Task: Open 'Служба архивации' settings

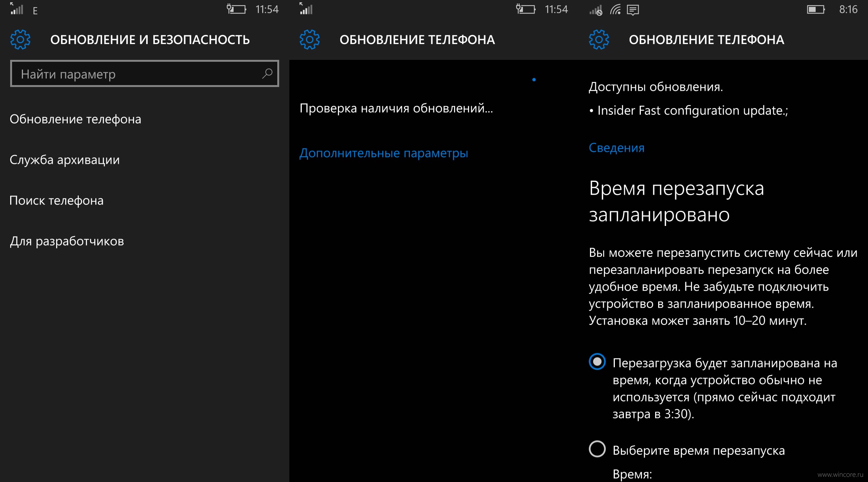Action: (64, 160)
